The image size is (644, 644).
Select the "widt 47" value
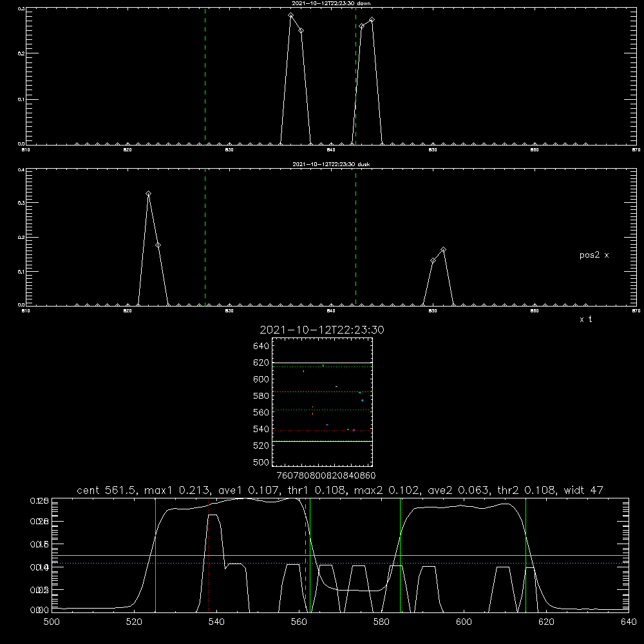583,490
